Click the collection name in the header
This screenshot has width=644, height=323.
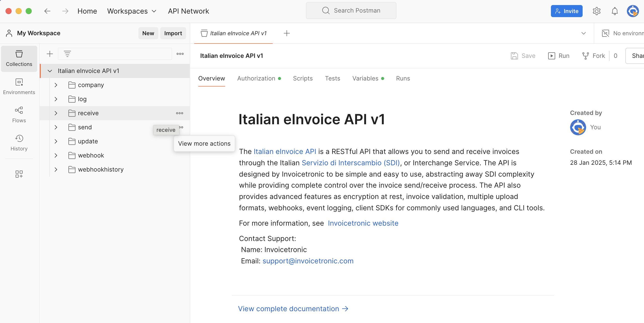pyautogui.click(x=231, y=56)
